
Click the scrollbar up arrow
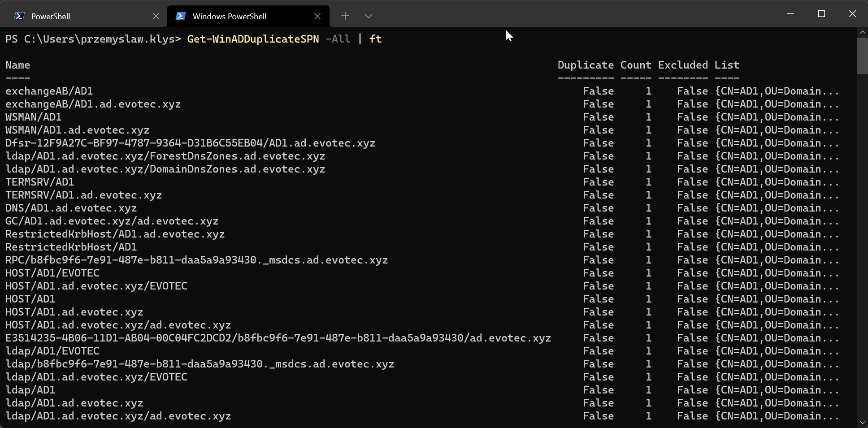[862, 32]
